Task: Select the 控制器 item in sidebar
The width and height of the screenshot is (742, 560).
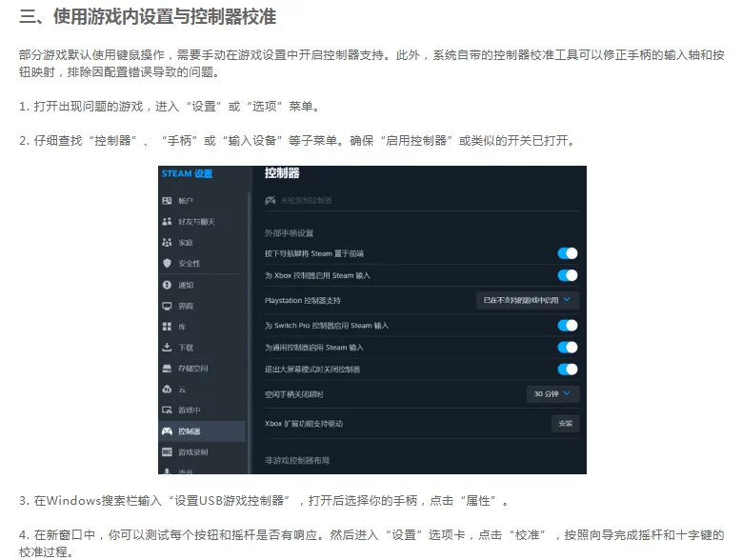Action: (202, 430)
